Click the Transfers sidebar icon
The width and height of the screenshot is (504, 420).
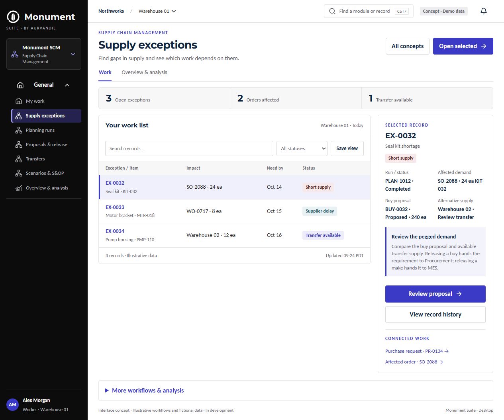click(19, 159)
